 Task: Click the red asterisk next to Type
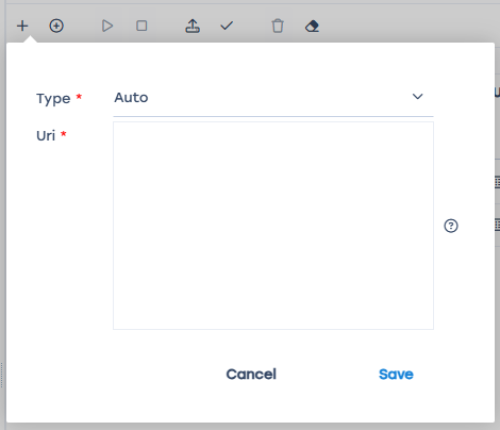pyautogui.click(x=79, y=97)
